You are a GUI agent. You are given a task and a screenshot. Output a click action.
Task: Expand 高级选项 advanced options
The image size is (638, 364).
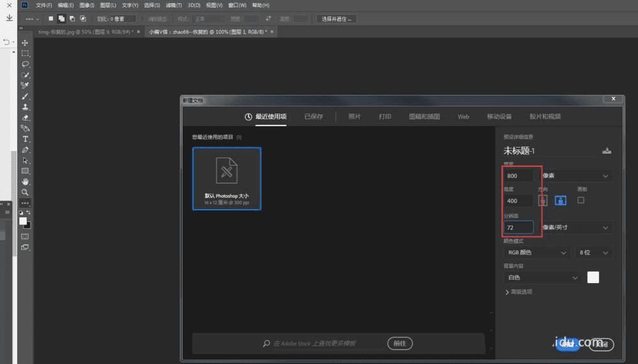click(519, 292)
